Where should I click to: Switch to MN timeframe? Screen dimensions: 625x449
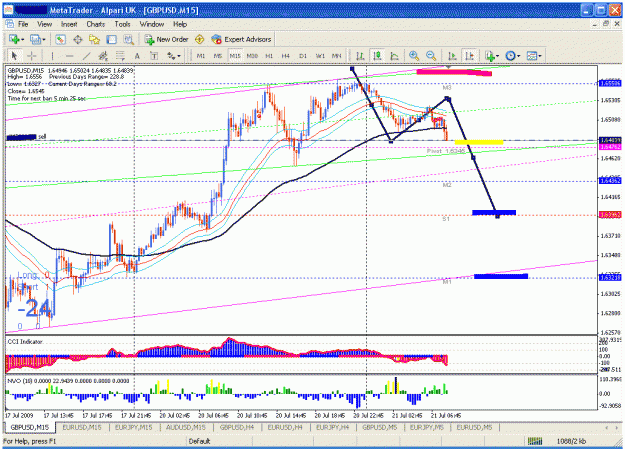[x=337, y=56]
